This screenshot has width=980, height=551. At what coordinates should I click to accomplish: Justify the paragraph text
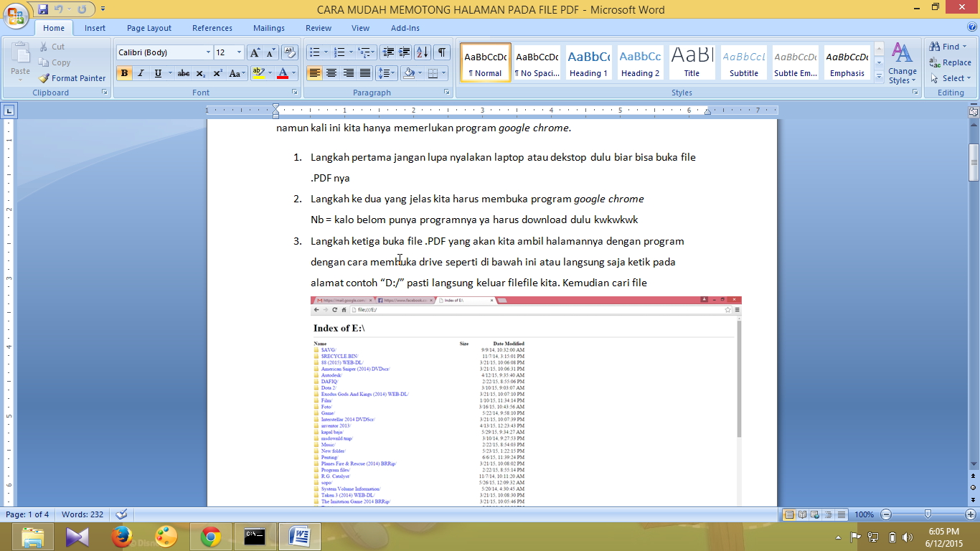[x=365, y=73]
